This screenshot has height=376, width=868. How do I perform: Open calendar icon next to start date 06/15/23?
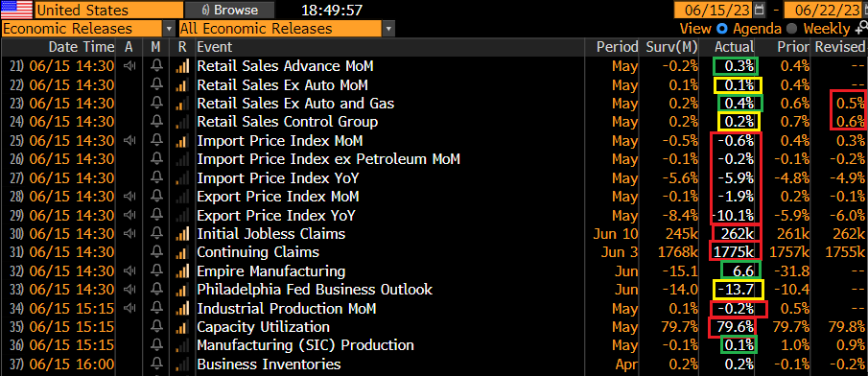coord(759,10)
